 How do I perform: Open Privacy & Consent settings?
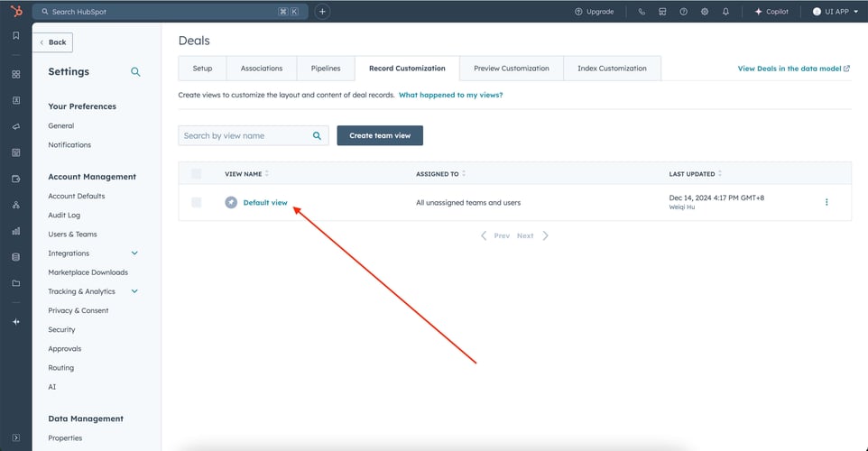click(78, 310)
